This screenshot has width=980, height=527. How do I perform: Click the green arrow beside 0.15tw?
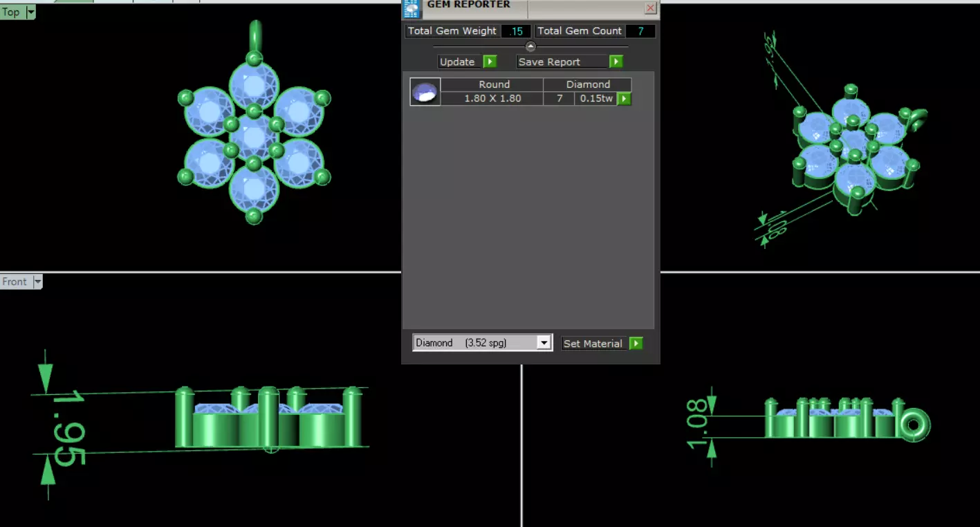pyautogui.click(x=624, y=99)
